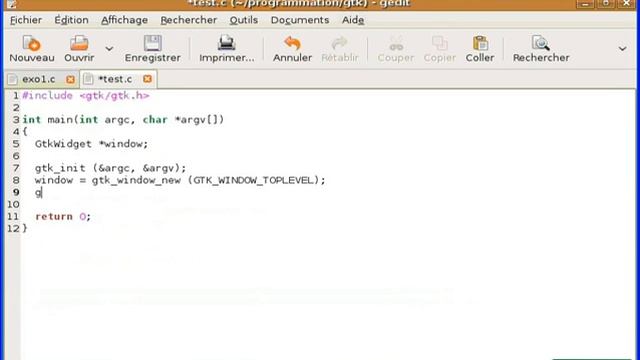
Task: Paste clipboard with Coller
Action: (x=480, y=49)
